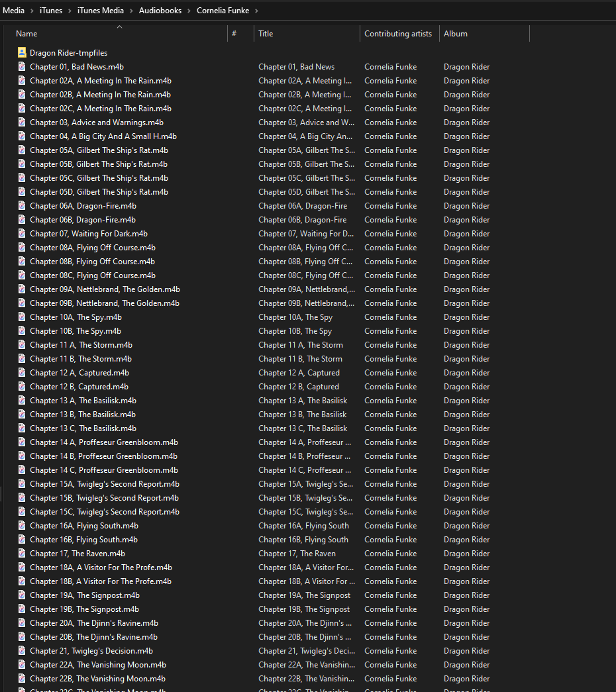
Task: Click Cornelia Funke artist cell in Chapter 01 row
Action: (390, 67)
